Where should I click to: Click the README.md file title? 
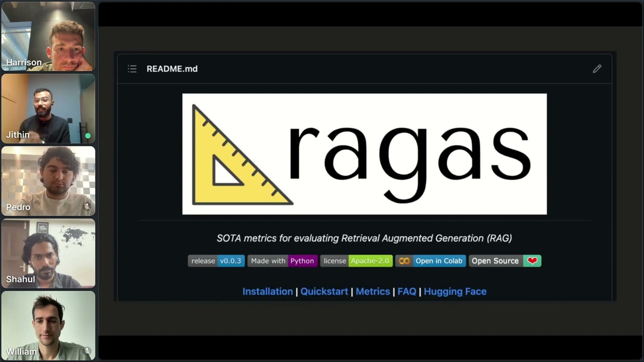[x=172, y=69]
